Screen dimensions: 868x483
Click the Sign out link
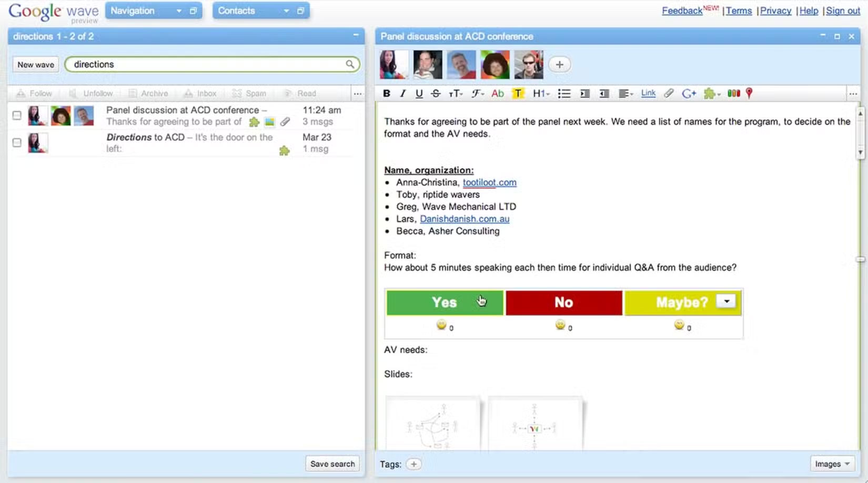point(843,11)
